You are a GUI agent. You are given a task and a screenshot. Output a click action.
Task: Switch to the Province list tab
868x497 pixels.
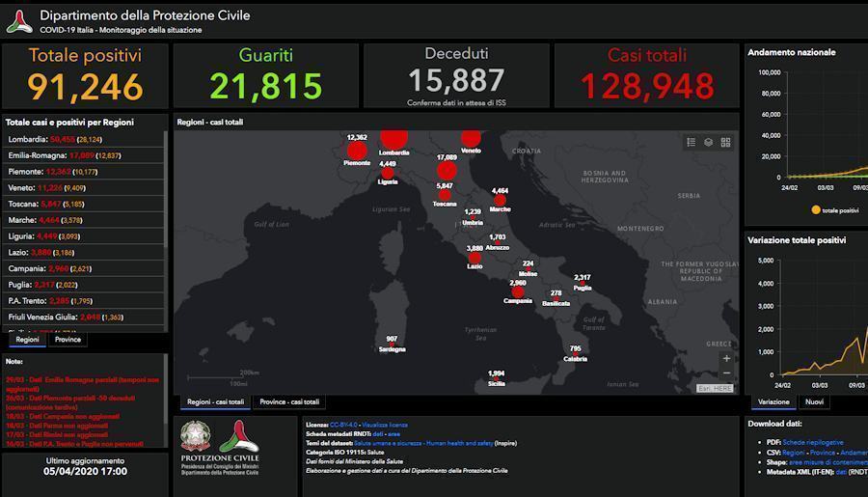pyautogui.click(x=68, y=340)
